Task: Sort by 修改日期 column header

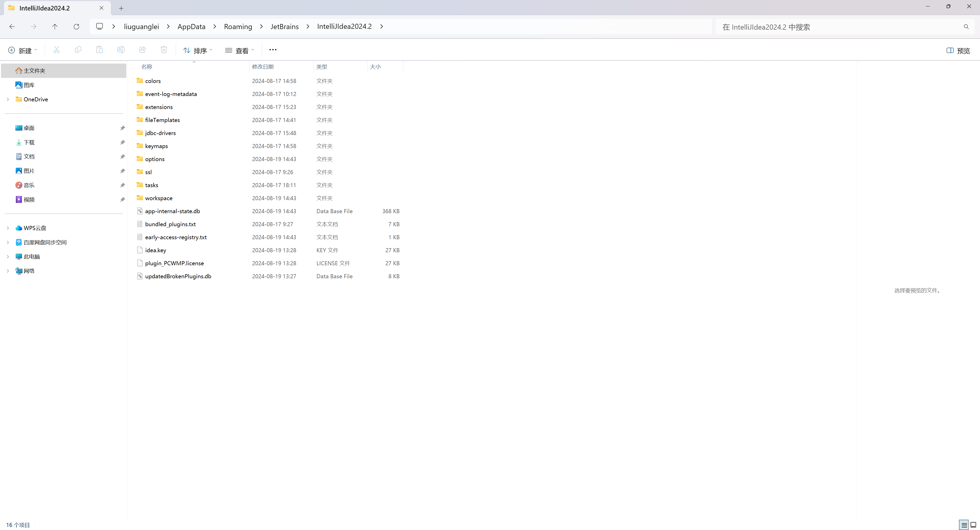Action: (x=263, y=67)
